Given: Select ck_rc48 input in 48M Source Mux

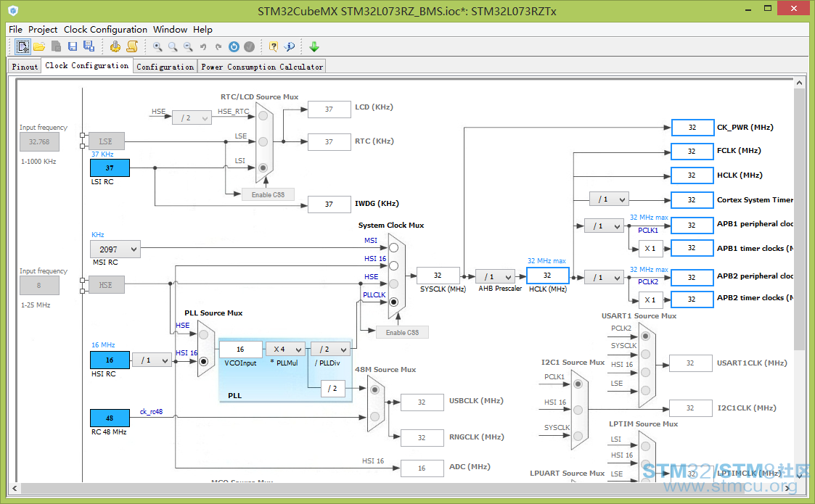Looking at the screenshot, I should pyautogui.click(x=374, y=417).
